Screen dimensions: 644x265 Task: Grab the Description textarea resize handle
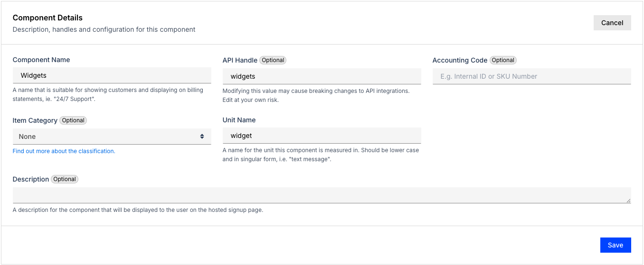click(x=628, y=201)
